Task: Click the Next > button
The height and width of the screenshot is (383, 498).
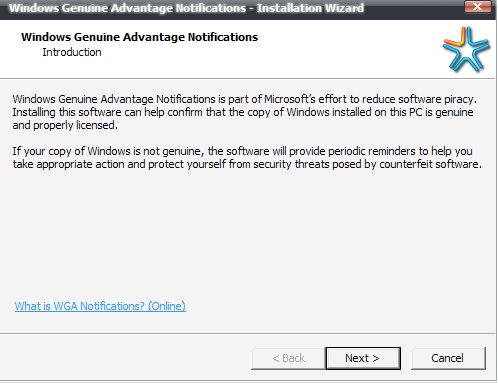Action: click(363, 358)
